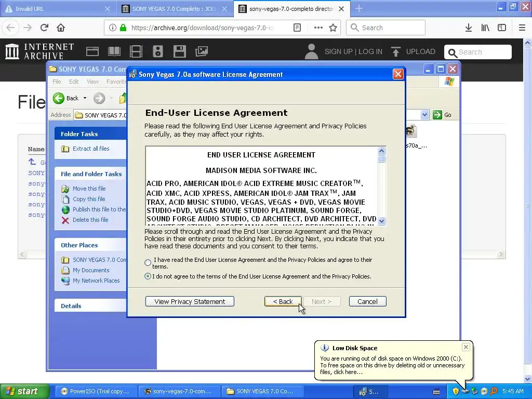Click Publish this file to the Web
Screen dimensions: 532x399
click(x=99, y=209)
